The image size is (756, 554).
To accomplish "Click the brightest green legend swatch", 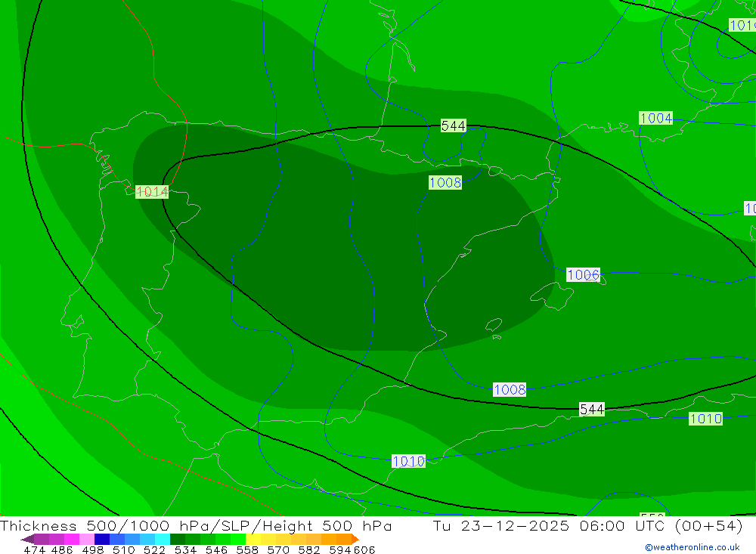I will click(238, 539).
